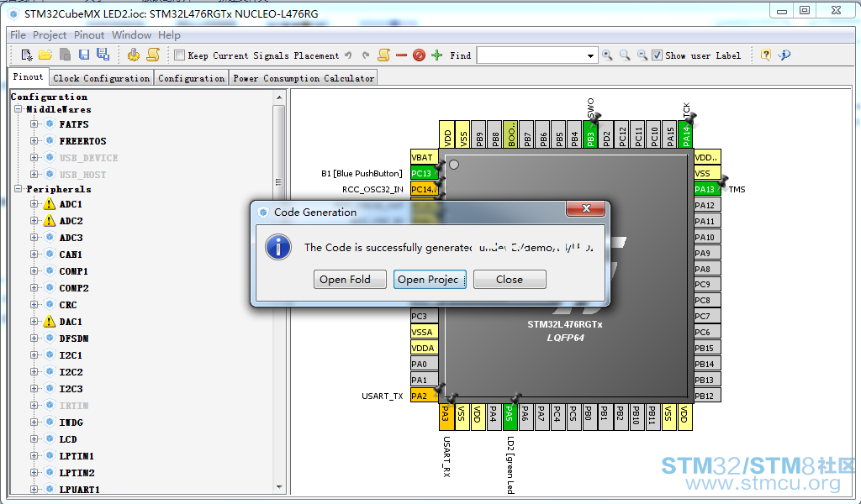Image resolution: width=861 pixels, height=504 pixels.
Task: Expand the CRC node
Action: (34, 305)
